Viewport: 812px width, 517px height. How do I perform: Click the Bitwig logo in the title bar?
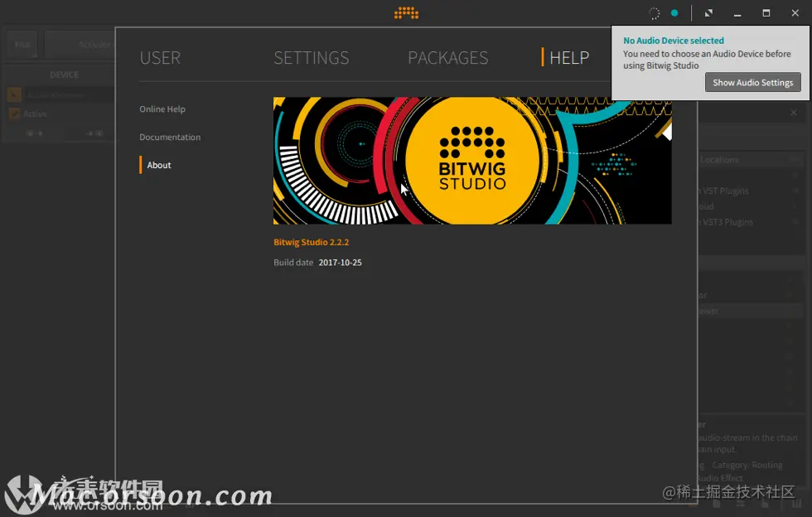[x=407, y=13]
